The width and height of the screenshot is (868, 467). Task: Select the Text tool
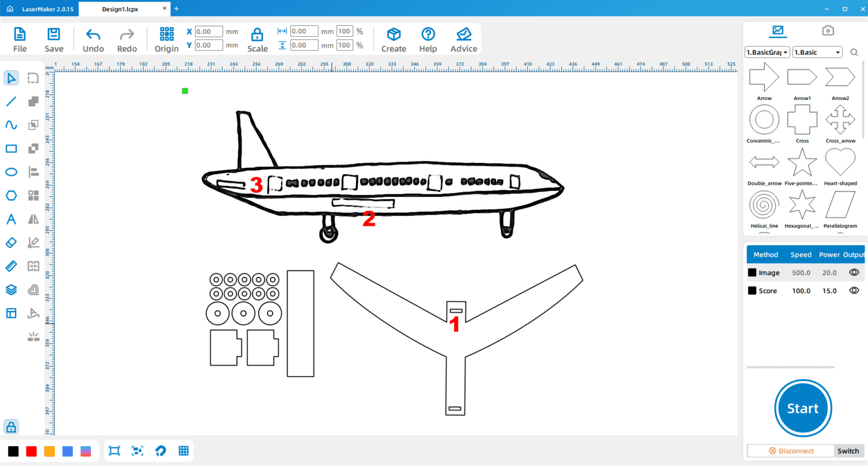point(11,219)
